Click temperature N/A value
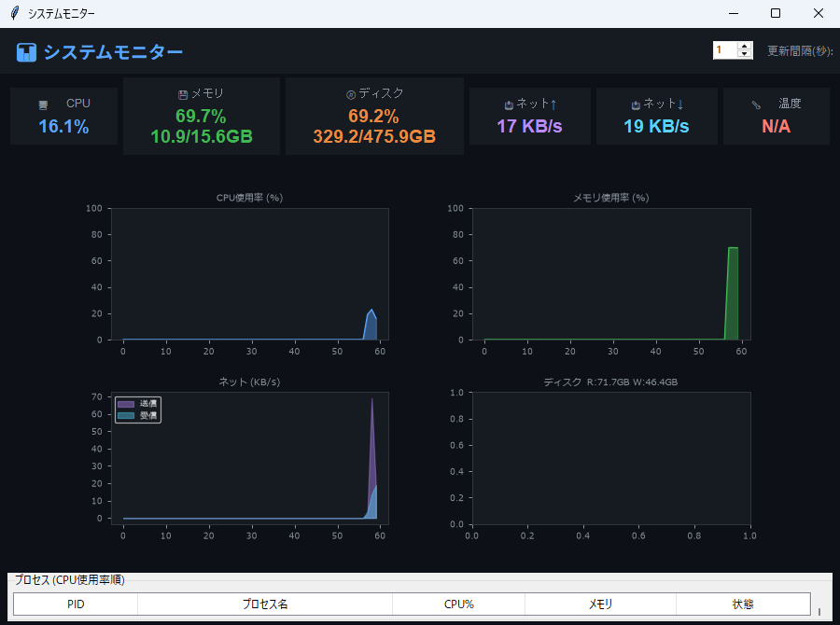This screenshot has height=625, width=840. 776,126
